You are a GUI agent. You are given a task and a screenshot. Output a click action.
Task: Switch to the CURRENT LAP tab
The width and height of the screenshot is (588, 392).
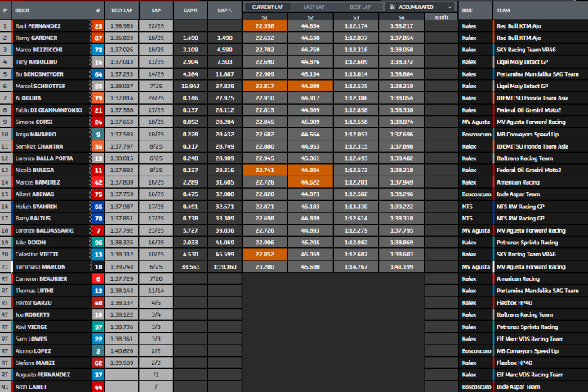268,6
